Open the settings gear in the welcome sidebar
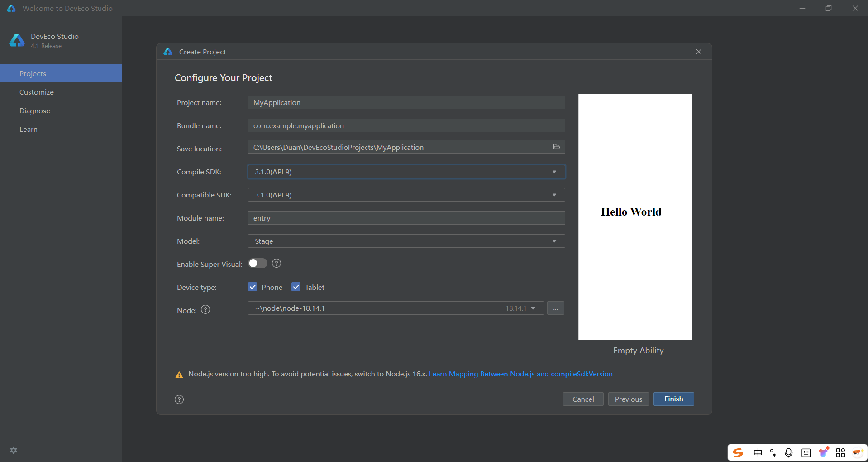Screen dimensions: 868x462 coord(14,450)
